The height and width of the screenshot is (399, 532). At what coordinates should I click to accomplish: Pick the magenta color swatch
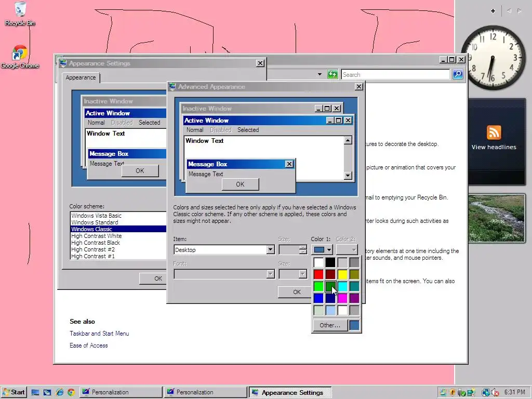click(342, 298)
